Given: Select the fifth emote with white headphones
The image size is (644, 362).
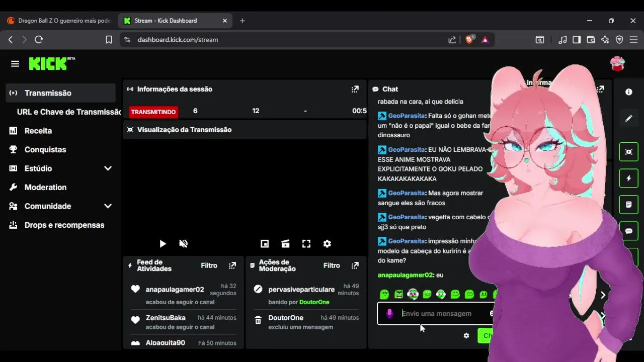Looking at the screenshot, I should [x=441, y=295].
